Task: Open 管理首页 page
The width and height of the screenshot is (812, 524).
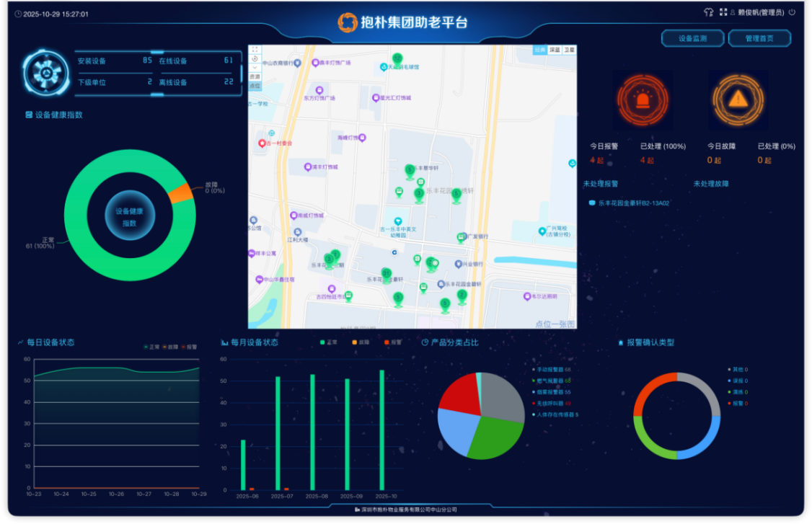Action: click(759, 39)
